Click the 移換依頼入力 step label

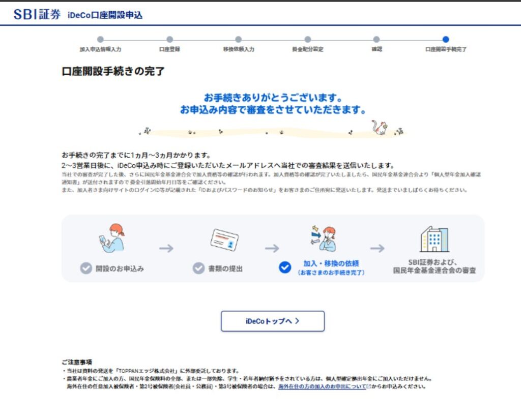239,49
